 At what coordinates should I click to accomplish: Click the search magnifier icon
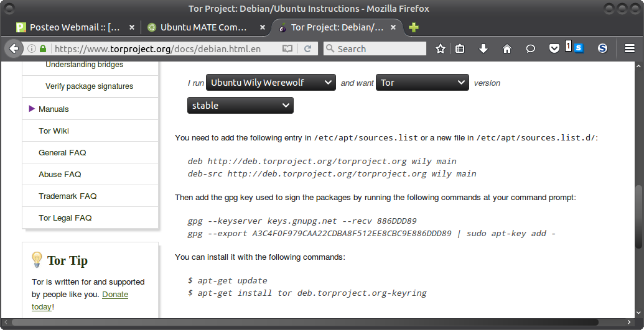coord(330,48)
